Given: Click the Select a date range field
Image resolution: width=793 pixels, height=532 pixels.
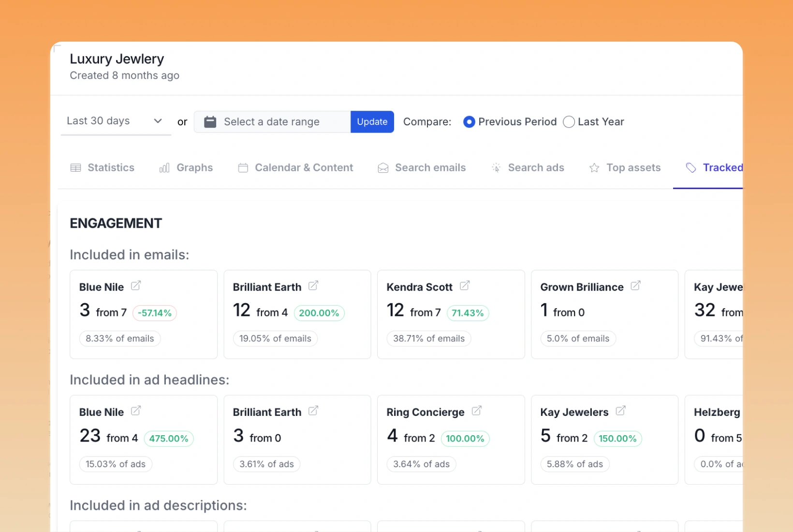Looking at the screenshot, I should [x=272, y=122].
